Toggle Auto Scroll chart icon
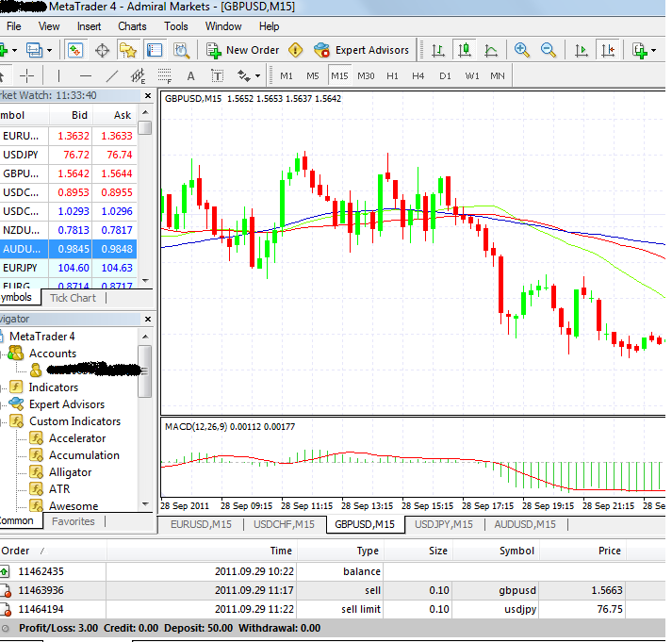This screenshot has width=672, height=642. coord(582,50)
